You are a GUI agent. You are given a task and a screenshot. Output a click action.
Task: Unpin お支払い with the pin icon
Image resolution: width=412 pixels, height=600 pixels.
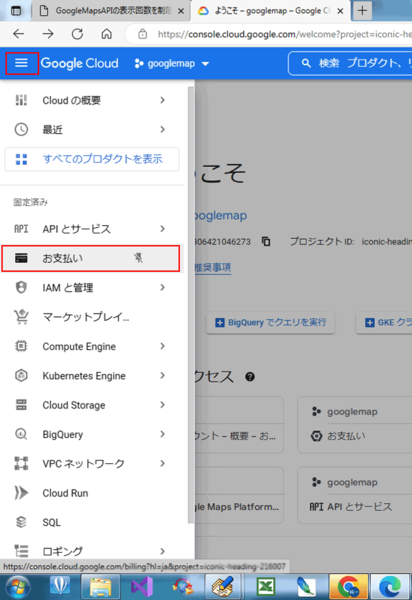pyautogui.click(x=138, y=258)
